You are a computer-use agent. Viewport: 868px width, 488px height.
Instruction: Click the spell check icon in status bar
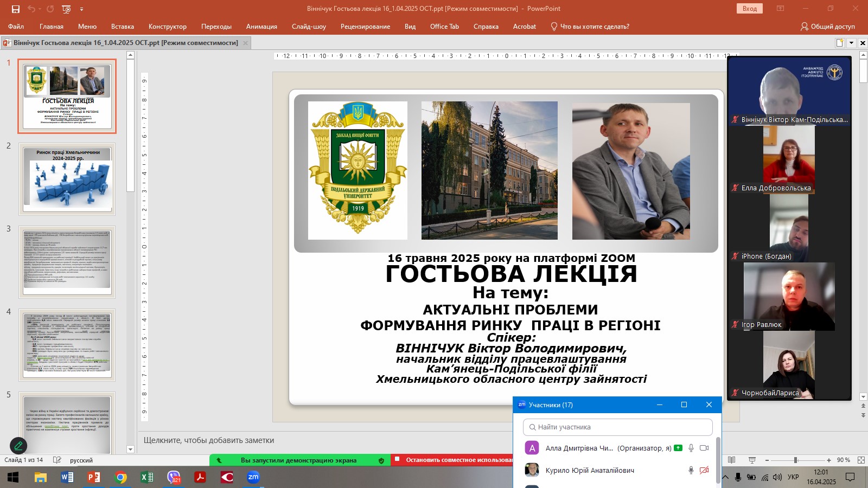(x=57, y=460)
